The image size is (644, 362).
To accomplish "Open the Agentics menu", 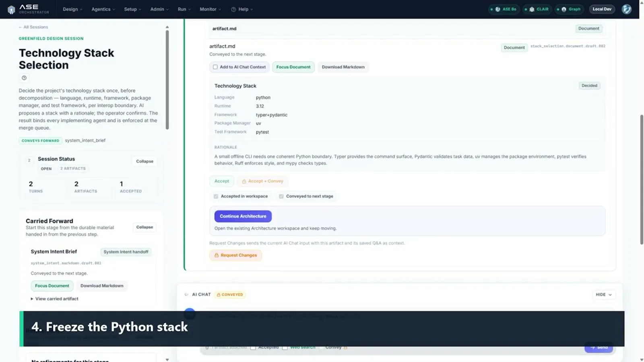I will coord(103,9).
